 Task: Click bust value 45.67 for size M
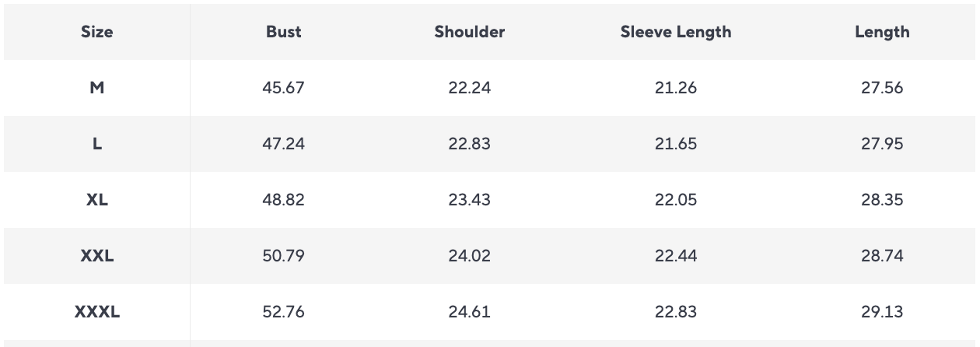coord(284,88)
